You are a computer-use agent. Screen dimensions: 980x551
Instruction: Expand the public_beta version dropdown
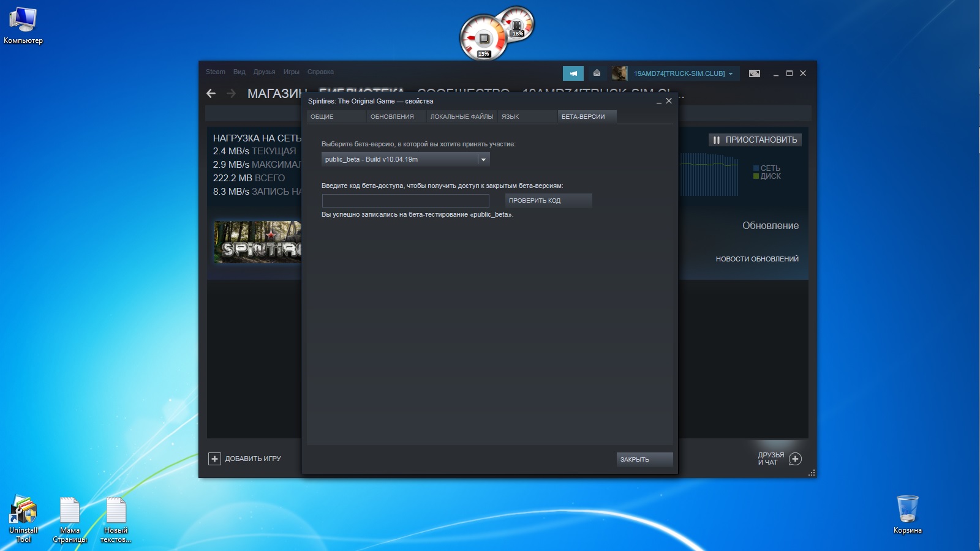click(483, 159)
